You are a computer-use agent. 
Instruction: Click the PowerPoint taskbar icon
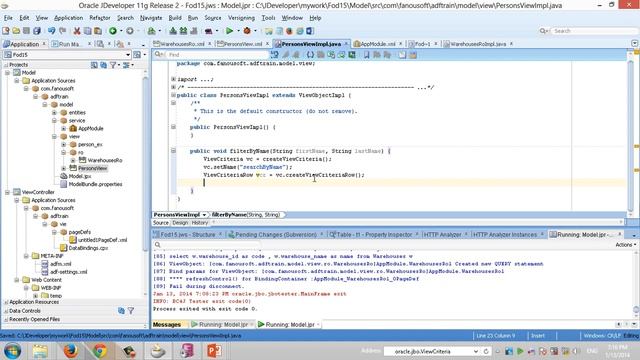(214, 351)
